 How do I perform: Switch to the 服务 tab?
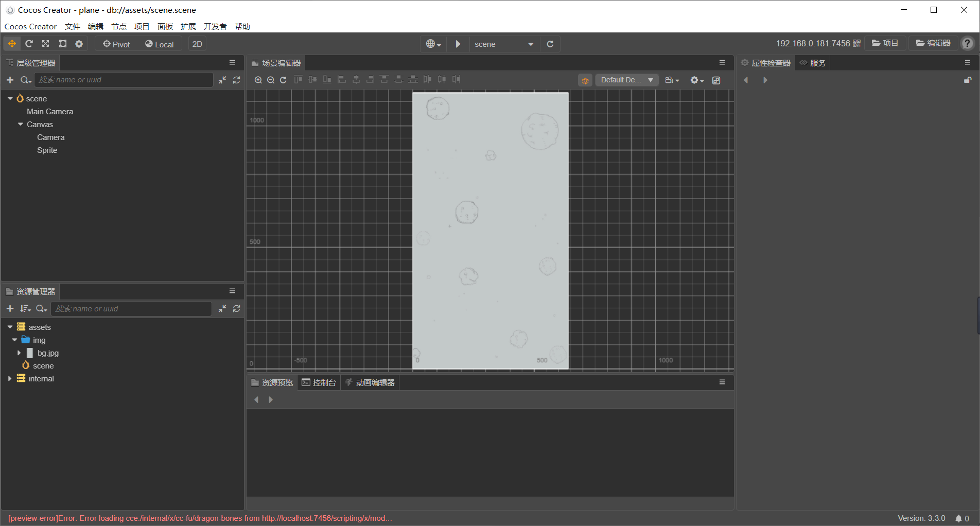pos(813,63)
